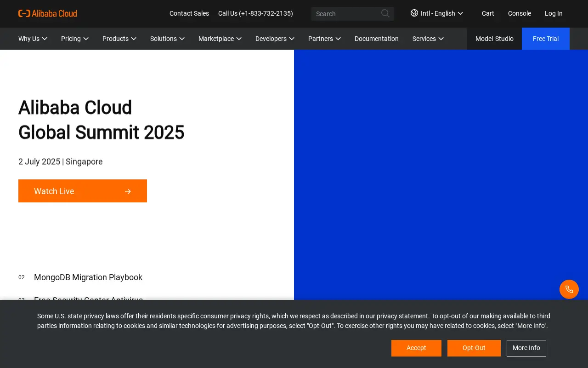Click the arrow on Watch Live button
Viewport: 588px width, 368px height.
[128, 191]
